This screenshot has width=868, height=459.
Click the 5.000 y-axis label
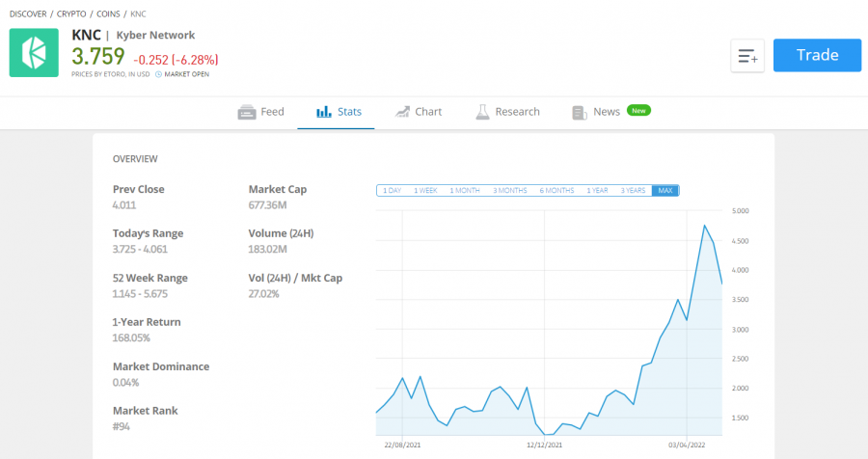point(740,211)
